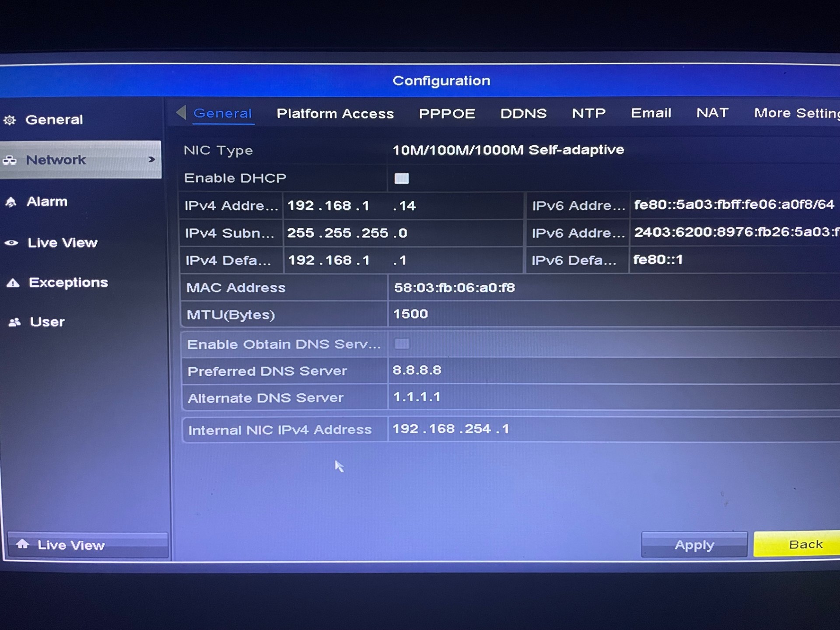840x630 pixels.
Task: Click the Live View eye icon
Action: 11,243
